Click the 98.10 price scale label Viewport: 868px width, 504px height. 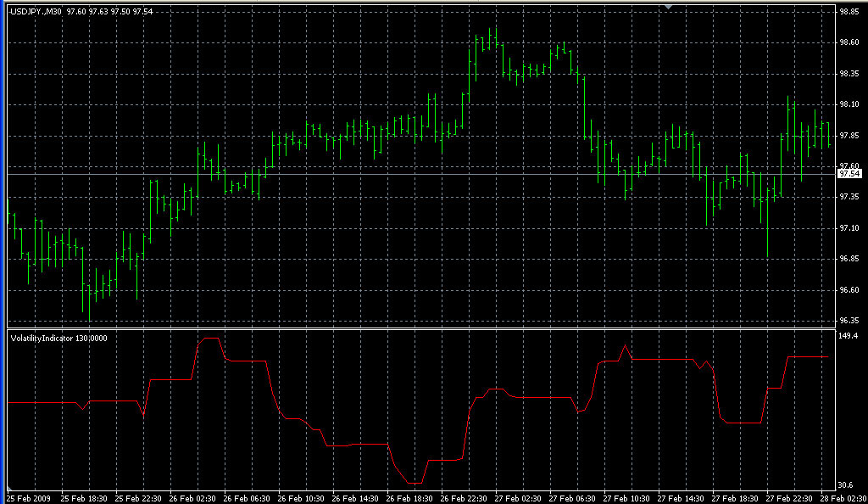(849, 104)
